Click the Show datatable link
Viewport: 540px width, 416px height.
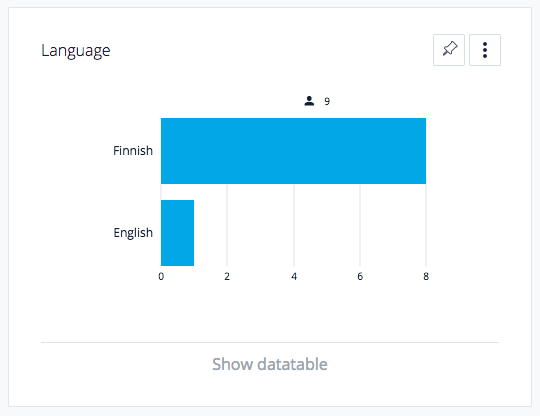tap(270, 364)
